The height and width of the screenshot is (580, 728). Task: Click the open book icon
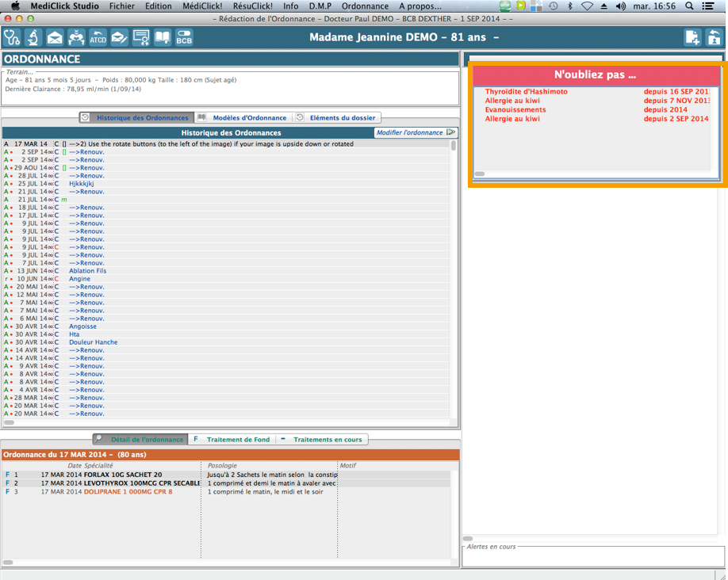tap(163, 37)
